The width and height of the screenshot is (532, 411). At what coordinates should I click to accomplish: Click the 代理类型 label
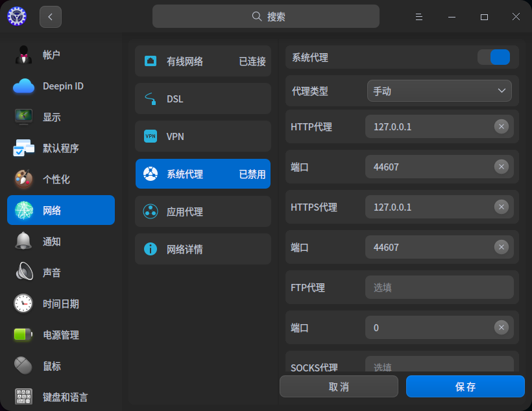coord(309,91)
